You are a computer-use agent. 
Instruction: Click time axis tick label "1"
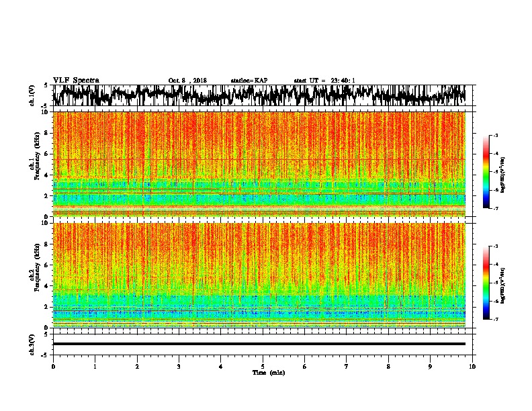(95, 367)
